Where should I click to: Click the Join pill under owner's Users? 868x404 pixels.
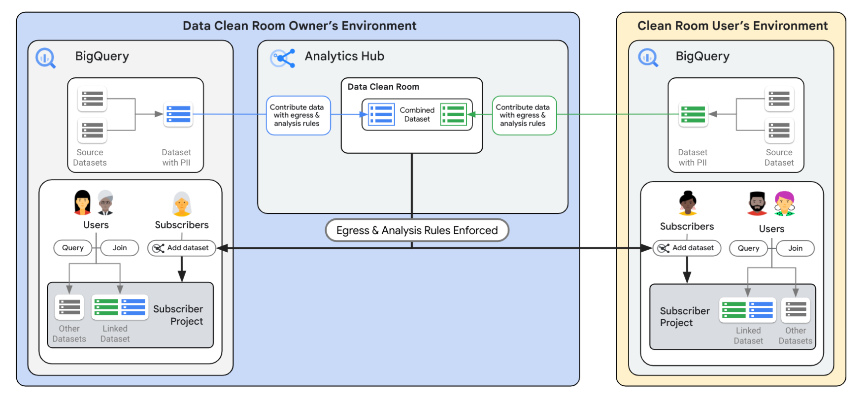point(120,248)
